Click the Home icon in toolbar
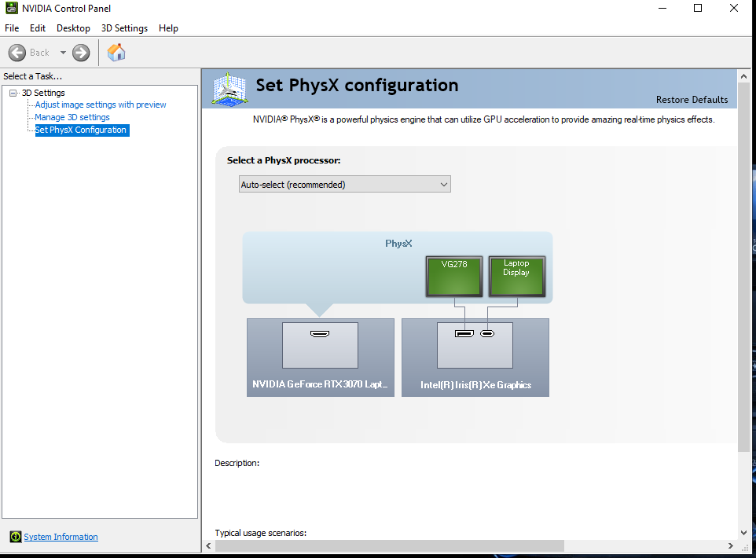756x558 pixels. [x=116, y=53]
